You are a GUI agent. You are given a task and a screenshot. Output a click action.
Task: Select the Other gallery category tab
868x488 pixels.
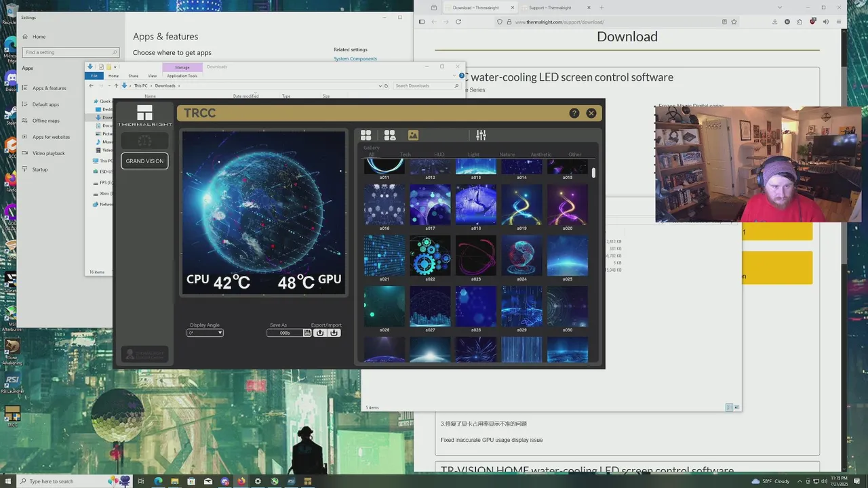click(575, 155)
